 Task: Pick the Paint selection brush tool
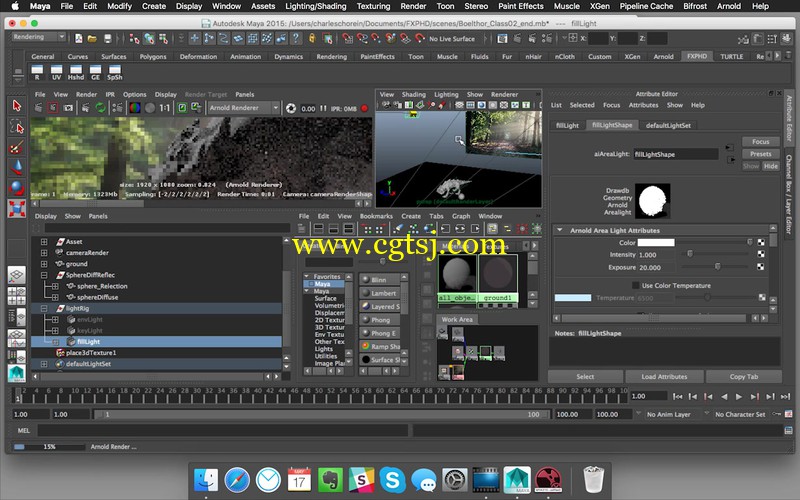16,147
